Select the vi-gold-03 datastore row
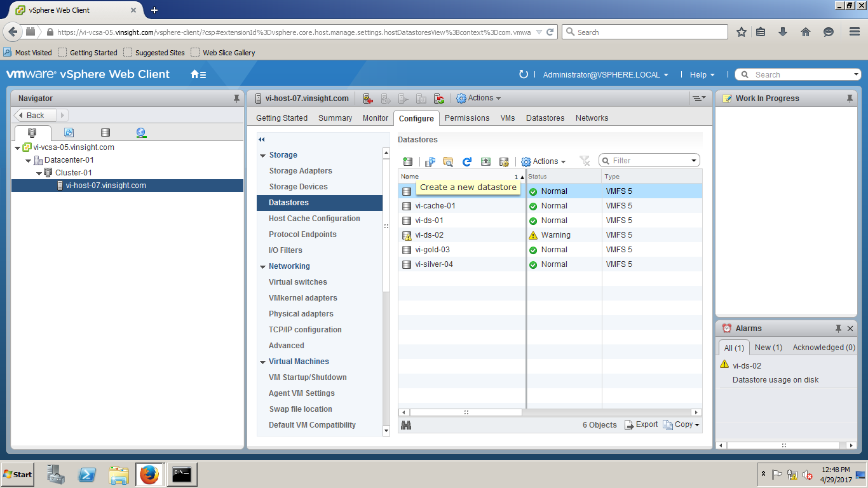 click(550, 250)
